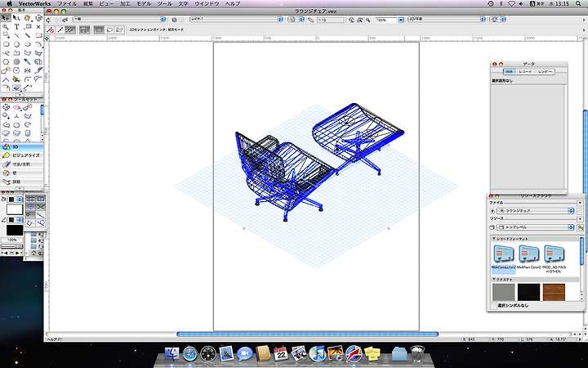This screenshot has width=588, height=368.
Task: Toggle unrestricted interactive scaling mode button
Action: tap(70, 30)
